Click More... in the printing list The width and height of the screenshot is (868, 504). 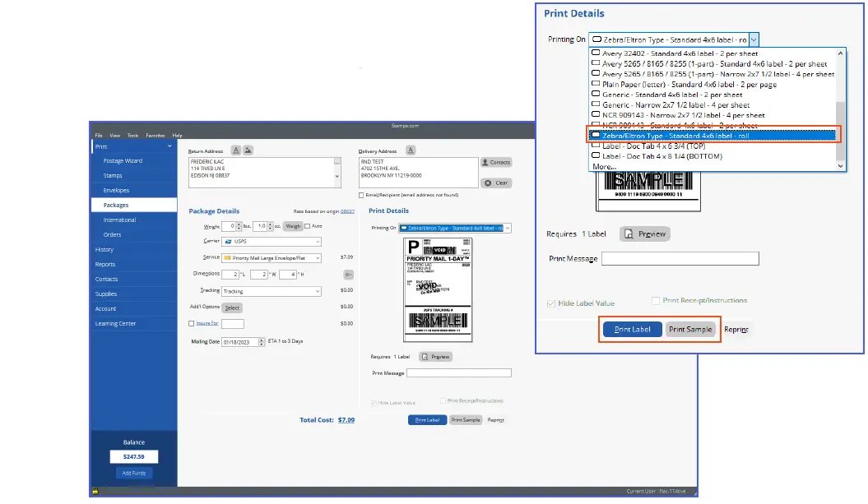click(604, 167)
